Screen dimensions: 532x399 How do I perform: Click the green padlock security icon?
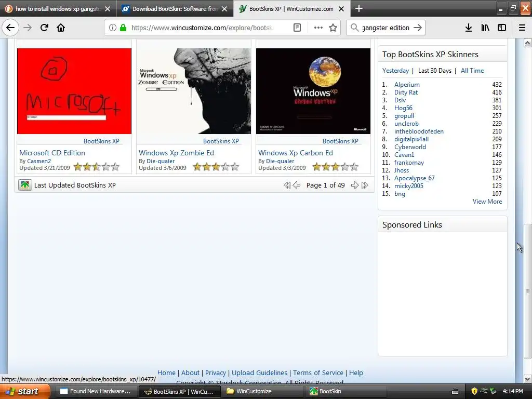123,28
